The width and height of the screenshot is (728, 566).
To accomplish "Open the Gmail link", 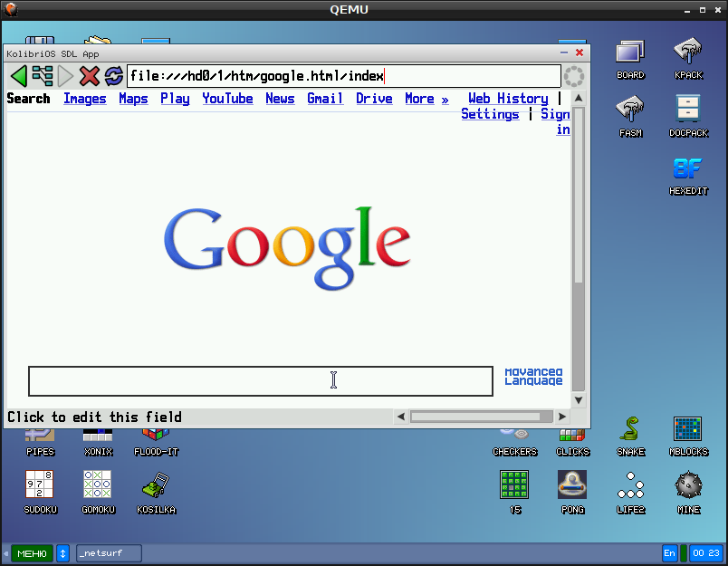I will pyautogui.click(x=324, y=99).
